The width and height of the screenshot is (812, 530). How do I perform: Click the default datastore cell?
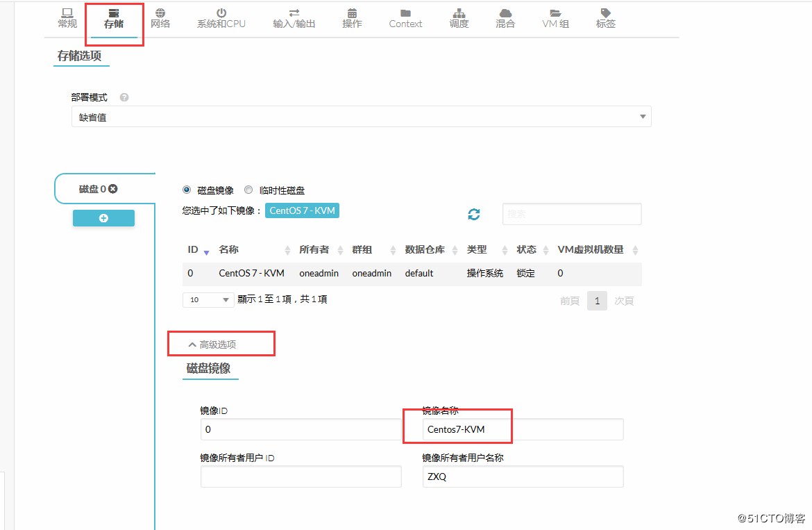(419, 274)
